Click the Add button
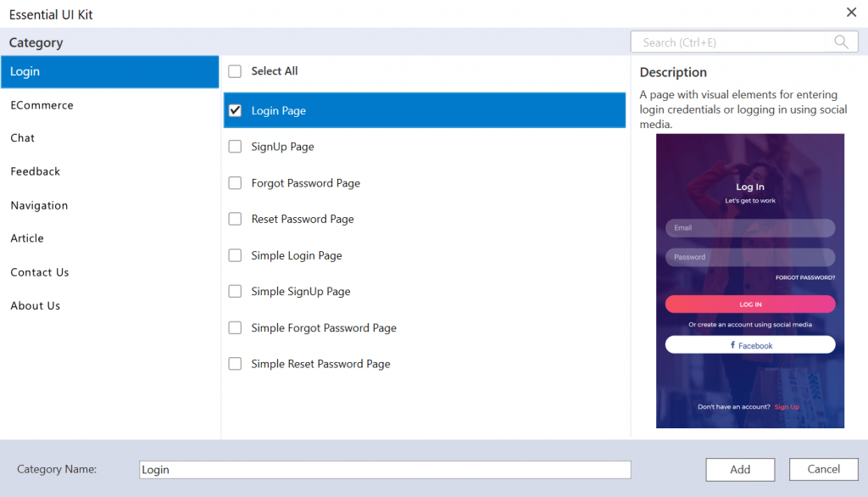The image size is (868, 497). [x=740, y=469]
